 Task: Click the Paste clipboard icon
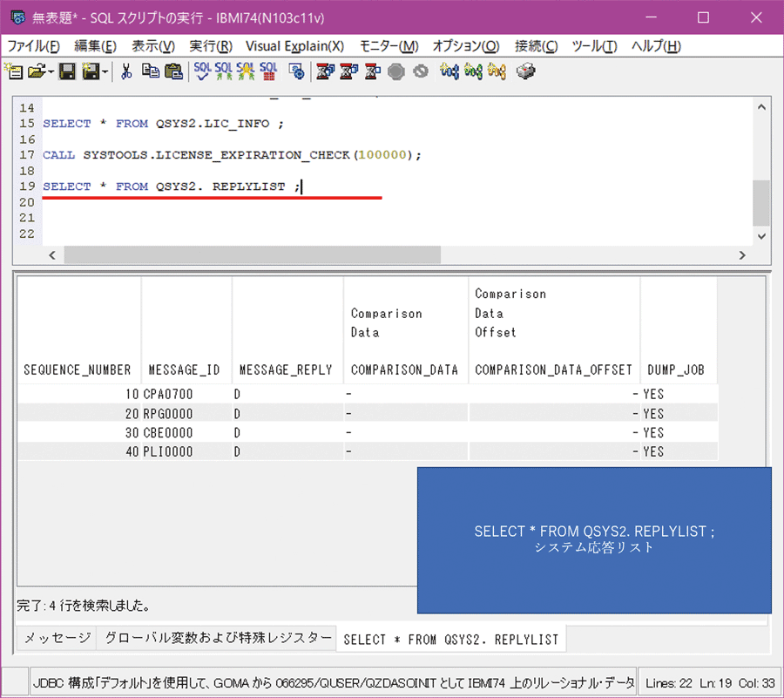(x=173, y=71)
